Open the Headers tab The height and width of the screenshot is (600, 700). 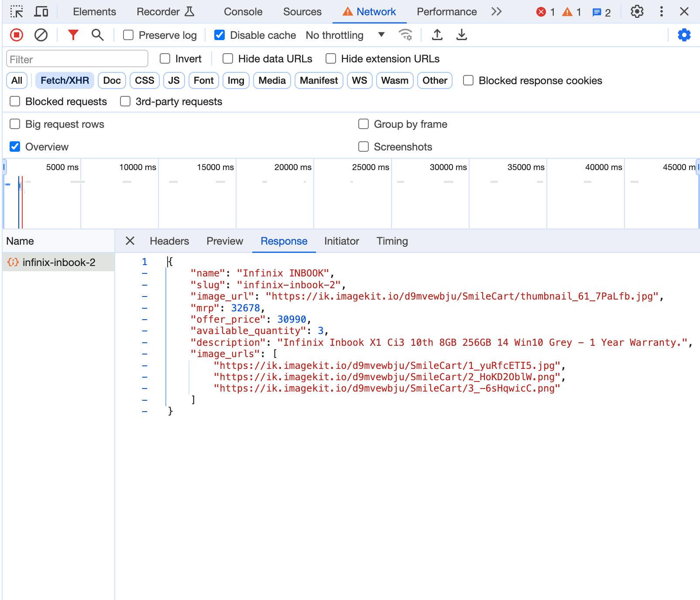coord(169,241)
